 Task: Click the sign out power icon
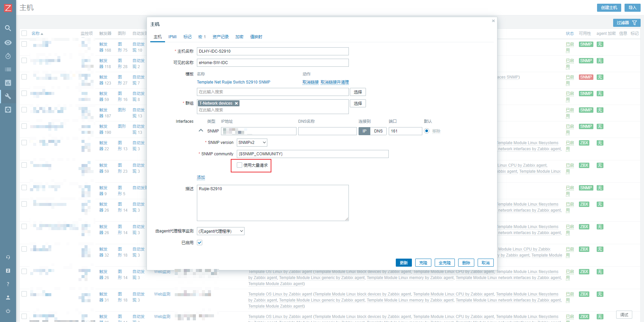coord(8,311)
